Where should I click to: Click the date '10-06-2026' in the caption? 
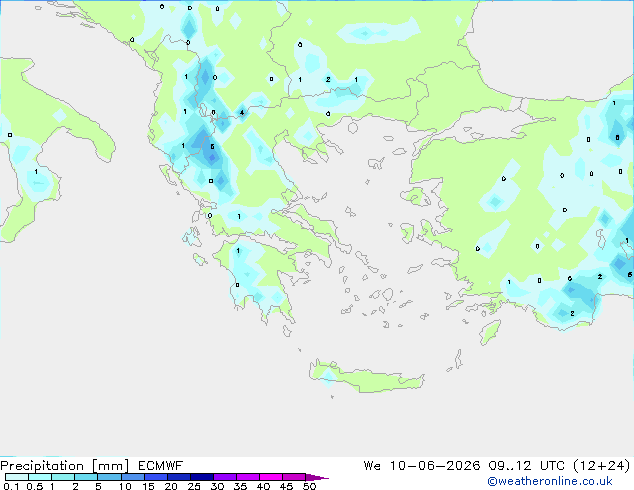pyautogui.click(x=435, y=466)
